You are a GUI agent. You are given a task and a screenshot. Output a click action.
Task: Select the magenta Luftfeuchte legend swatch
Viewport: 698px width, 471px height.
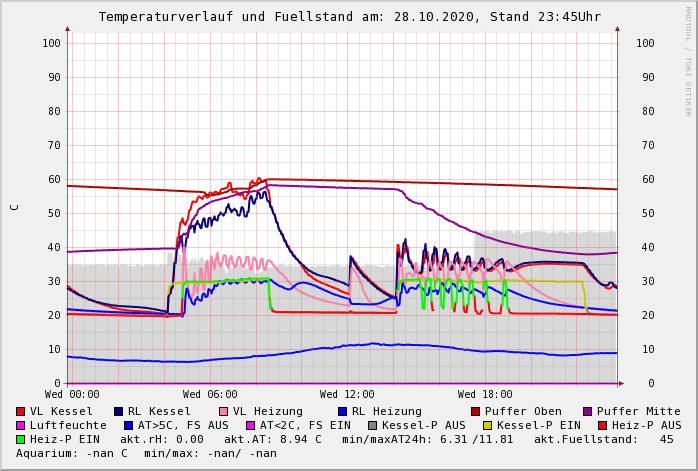[21, 426]
